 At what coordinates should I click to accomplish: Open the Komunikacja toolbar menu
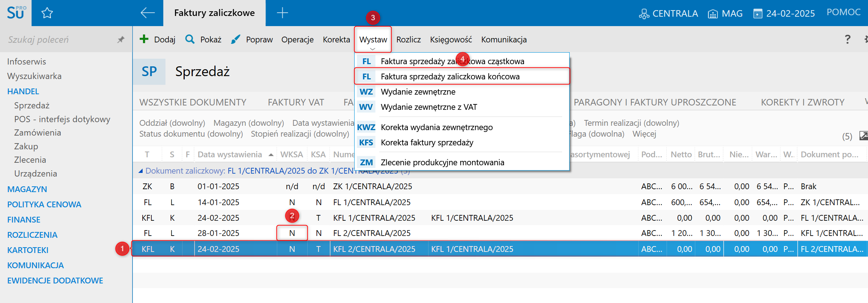(x=504, y=40)
